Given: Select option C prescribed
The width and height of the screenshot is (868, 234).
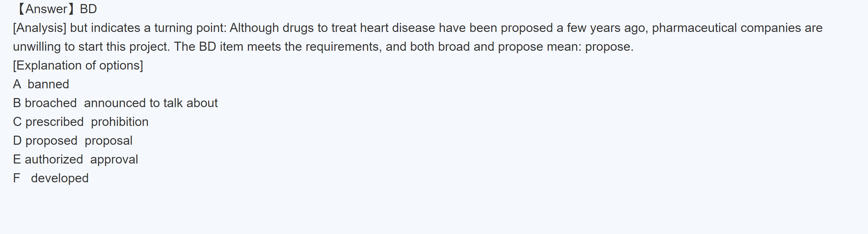Looking at the screenshot, I should coord(48,122).
